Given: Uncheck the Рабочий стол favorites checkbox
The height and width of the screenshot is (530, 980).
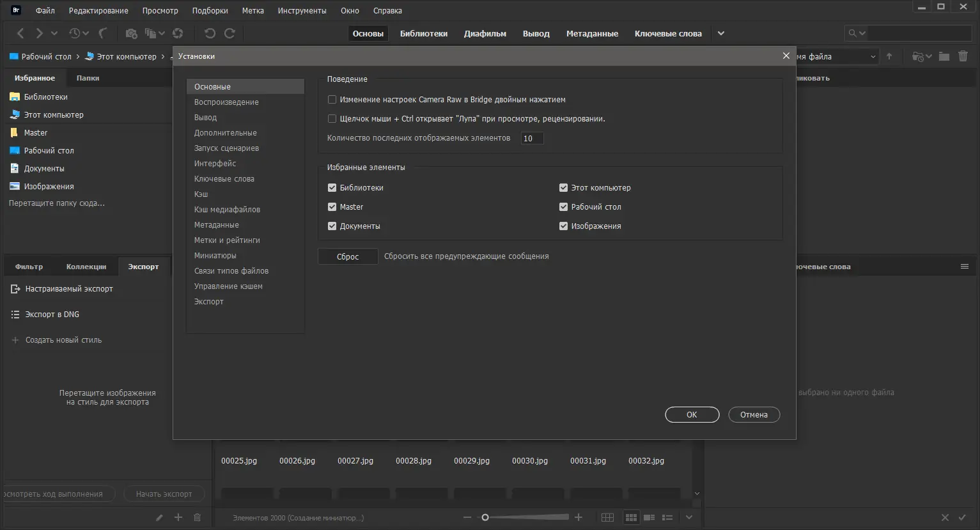Looking at the screenshot, I should pyautogui.click(x=563, y=207).
